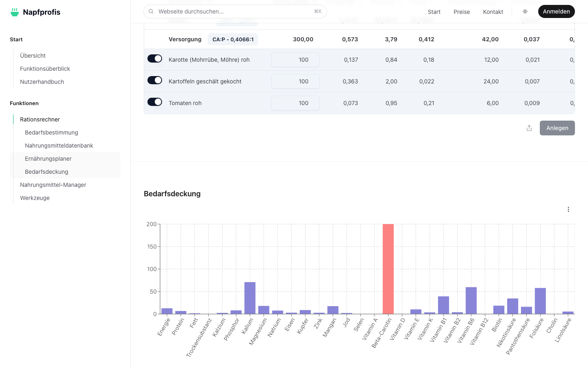Click the Pantothensäure axis label

519,337
